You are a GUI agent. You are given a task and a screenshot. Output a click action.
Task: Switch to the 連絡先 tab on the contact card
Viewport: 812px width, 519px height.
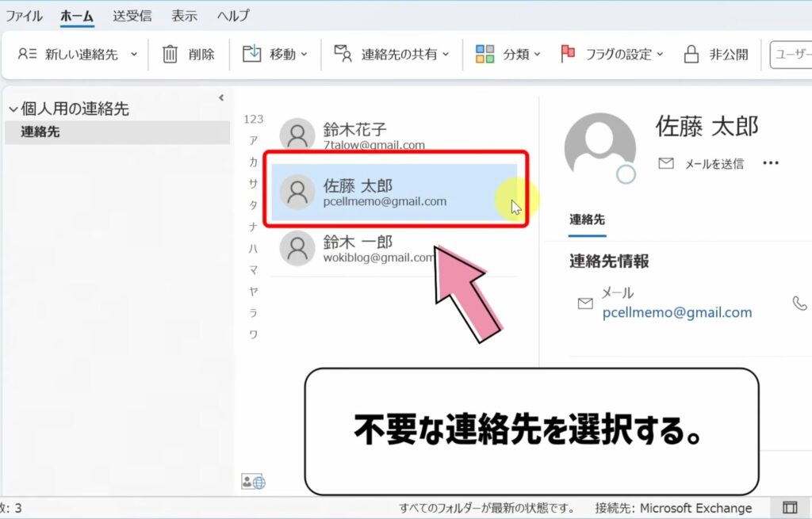pos(586,219)
